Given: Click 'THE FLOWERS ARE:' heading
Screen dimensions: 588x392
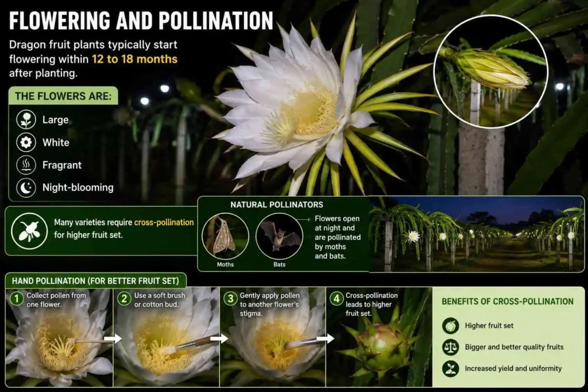Looking at the screenshot, I should 63,96.
